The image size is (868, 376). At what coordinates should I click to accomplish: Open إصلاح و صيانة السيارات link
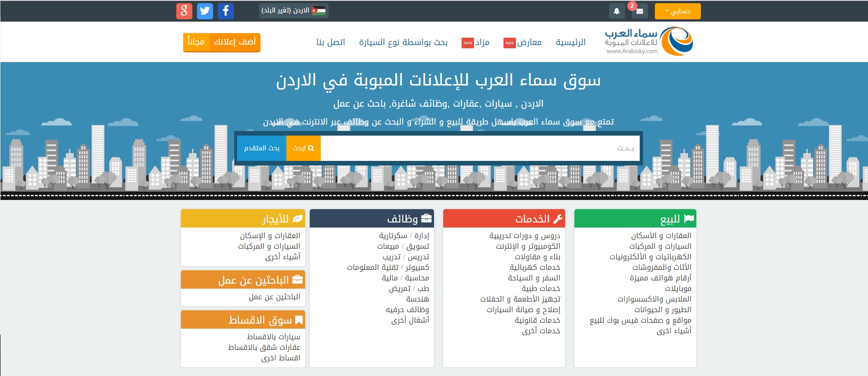523,310
